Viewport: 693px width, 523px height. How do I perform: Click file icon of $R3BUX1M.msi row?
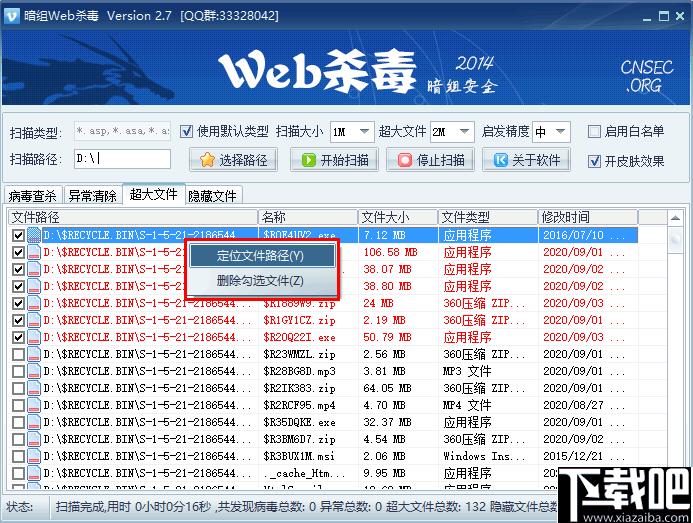[34, 456]
